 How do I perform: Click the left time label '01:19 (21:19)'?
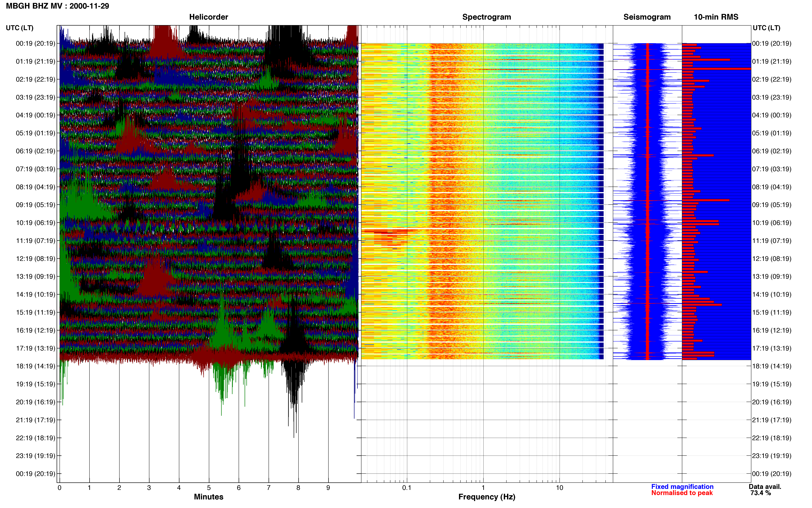[x=36, y=61]
